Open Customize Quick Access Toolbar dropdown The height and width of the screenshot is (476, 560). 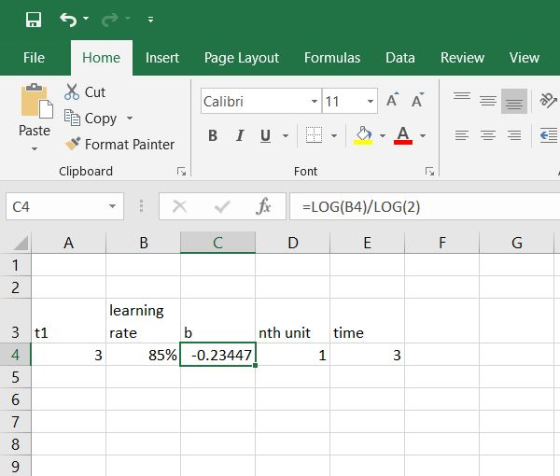point(151,20)
